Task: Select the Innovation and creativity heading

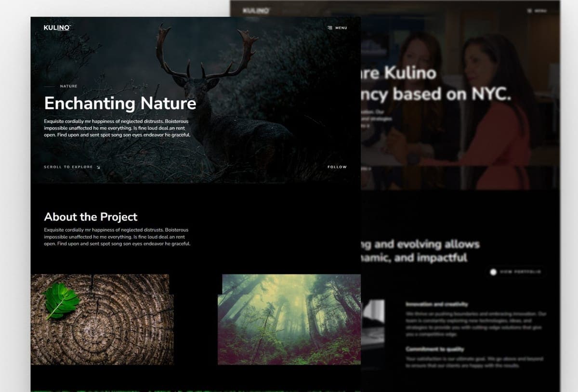Action: 436,304
